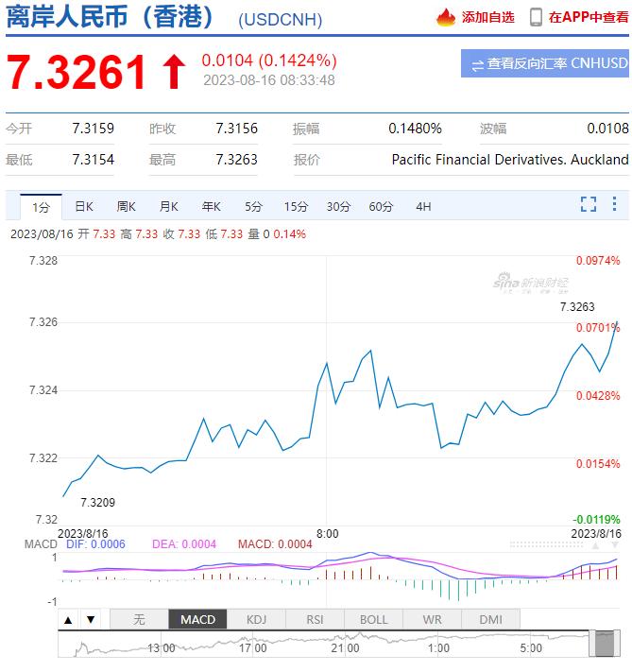
Task: Switch to the 4H chart tab
Action: pos(423,207)
